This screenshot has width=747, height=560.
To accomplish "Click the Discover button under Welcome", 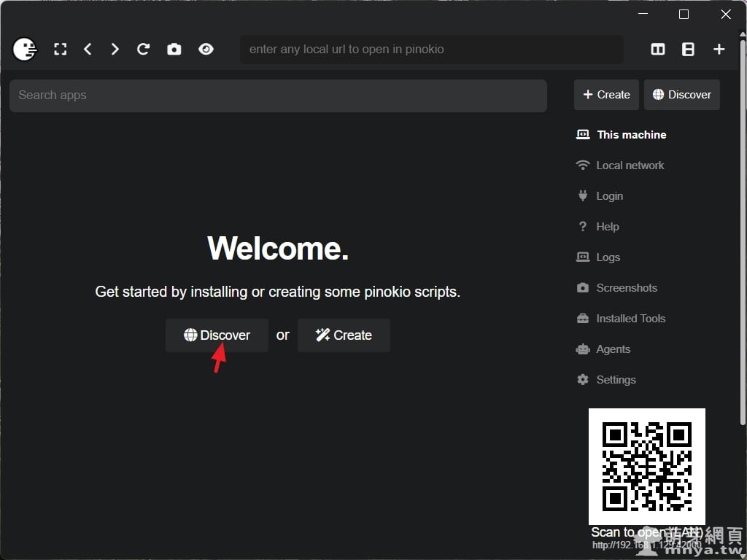I will click(217, 335).
